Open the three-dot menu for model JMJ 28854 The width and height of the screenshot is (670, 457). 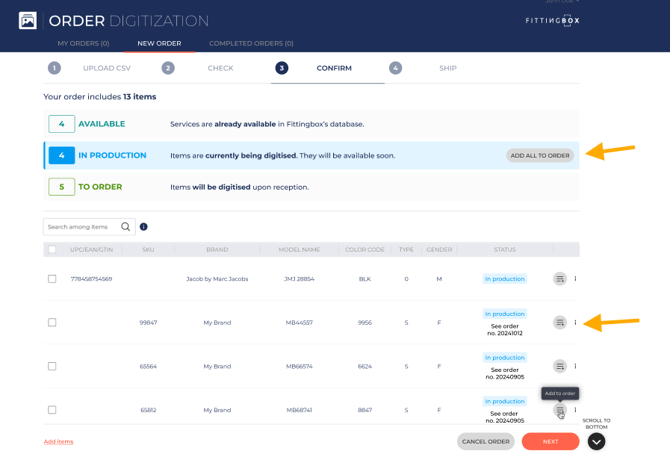pyautogui.click(x=575, y=279)
